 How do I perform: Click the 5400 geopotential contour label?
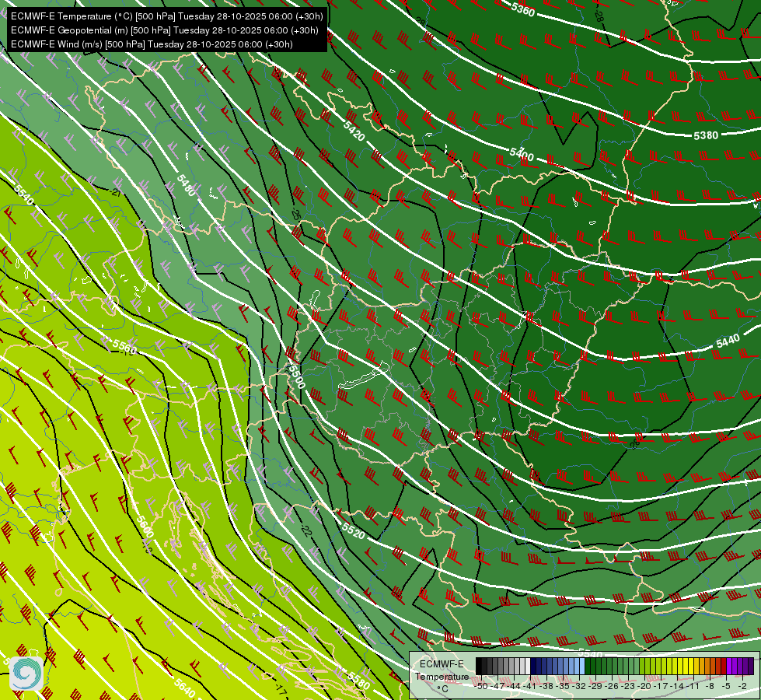[522, 155]
